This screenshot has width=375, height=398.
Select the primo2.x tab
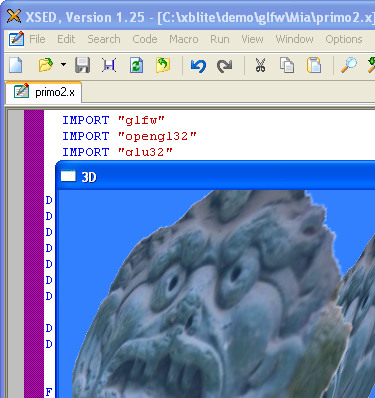tap(44, 92)
